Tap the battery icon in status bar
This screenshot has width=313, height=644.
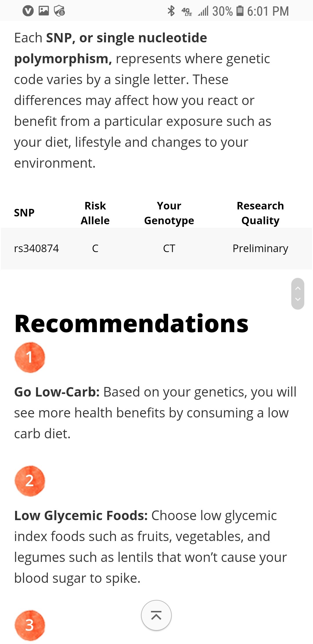point(240,11)
